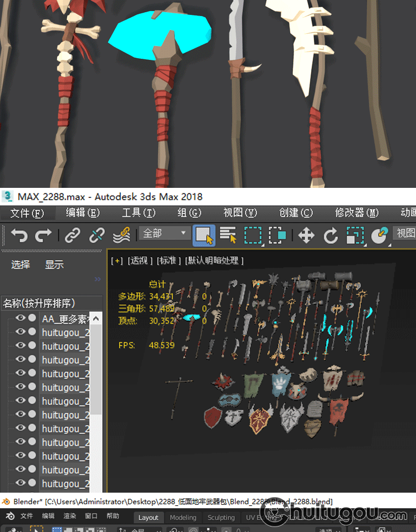This screenshot has width=416, height=532.
Task: Expand the [+] viewport options menu
Action: tap(117, 260)
